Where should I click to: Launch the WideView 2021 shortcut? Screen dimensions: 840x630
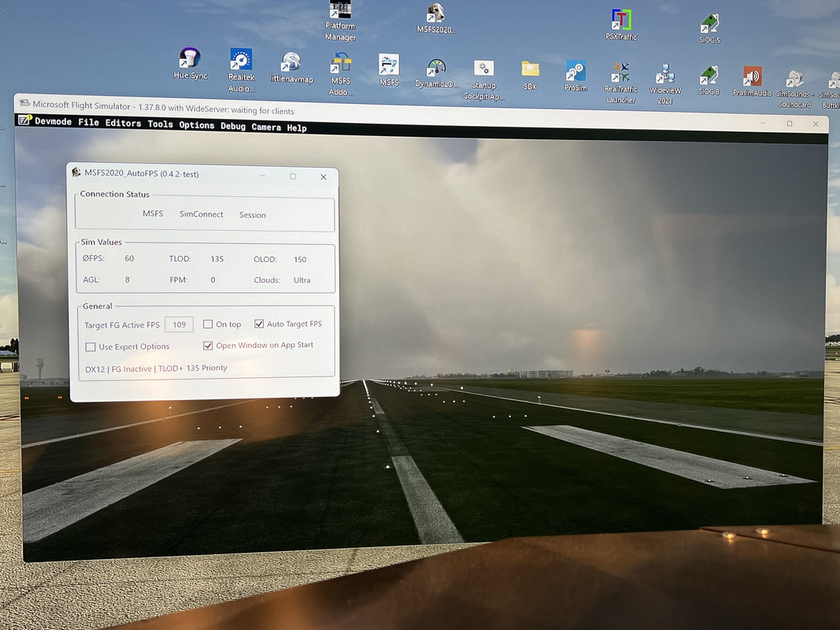click(x=665, y=84)
